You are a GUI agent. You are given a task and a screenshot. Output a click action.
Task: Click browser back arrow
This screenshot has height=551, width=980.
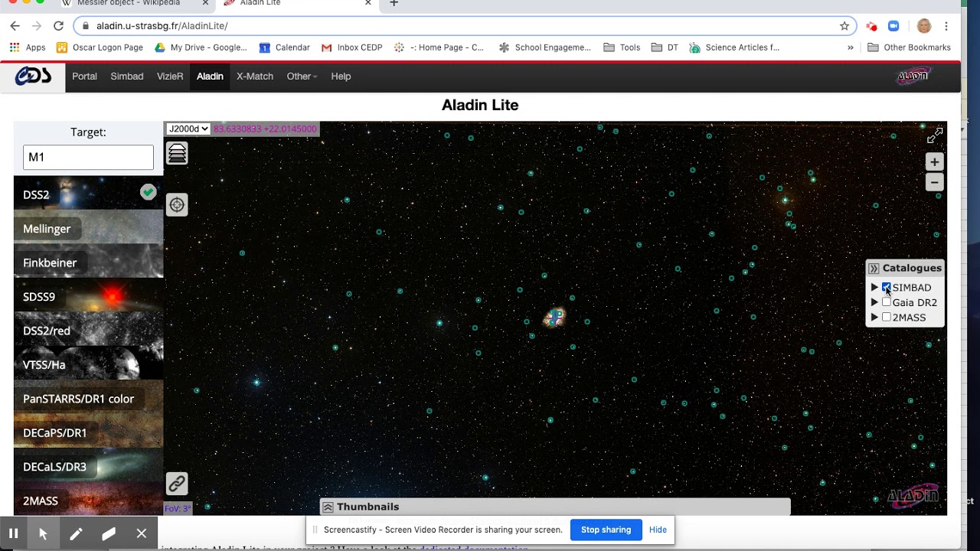pyautogui.click(x=15, y=26)
